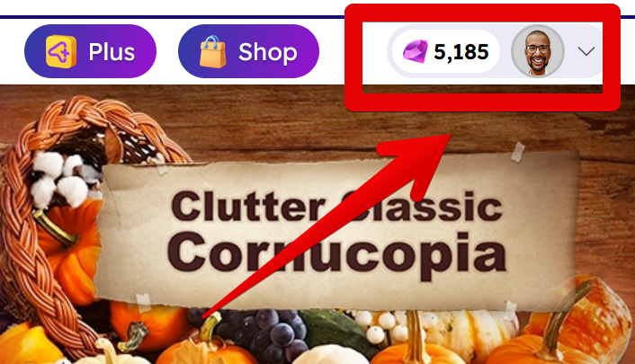Open the profile avatar photo

[538, 51]
